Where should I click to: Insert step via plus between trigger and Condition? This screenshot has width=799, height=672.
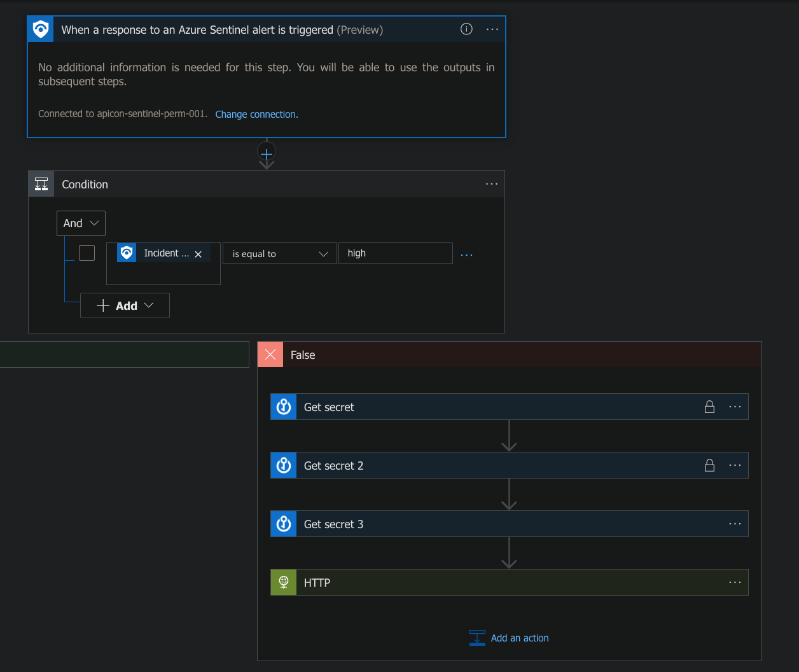click(267, 153)
